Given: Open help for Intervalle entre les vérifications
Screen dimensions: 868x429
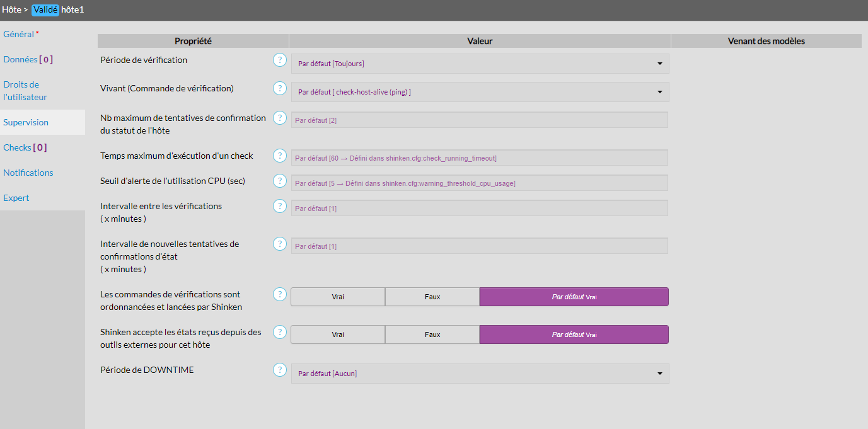Looking at the screenshot, I should 279,206.
